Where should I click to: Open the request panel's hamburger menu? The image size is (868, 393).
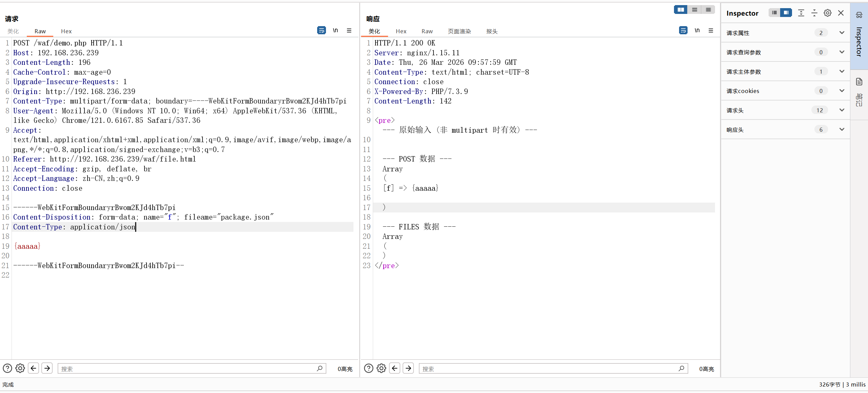(x=349, y=31)
